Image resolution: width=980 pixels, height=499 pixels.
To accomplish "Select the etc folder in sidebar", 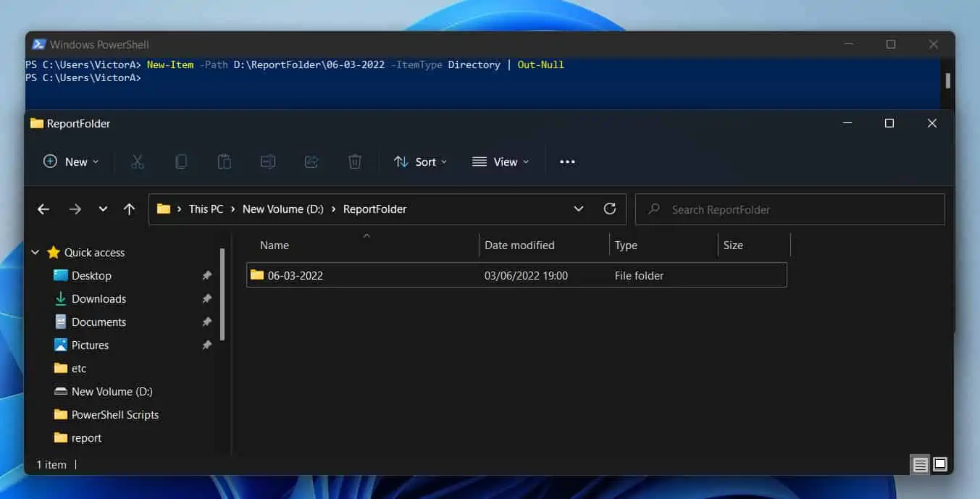I will [x=79, y=369].
